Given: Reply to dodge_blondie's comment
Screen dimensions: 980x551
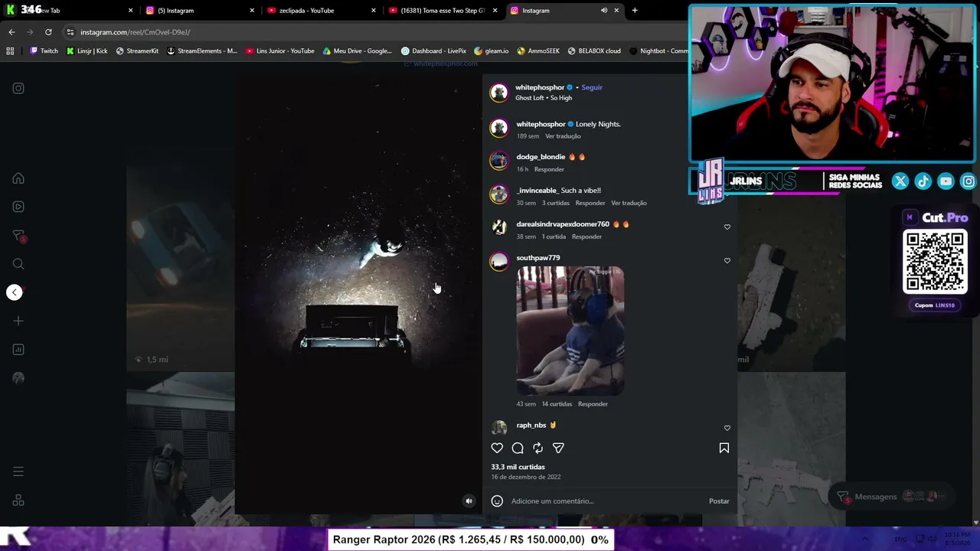Looking at the screenshot, I should pos(549,169).
